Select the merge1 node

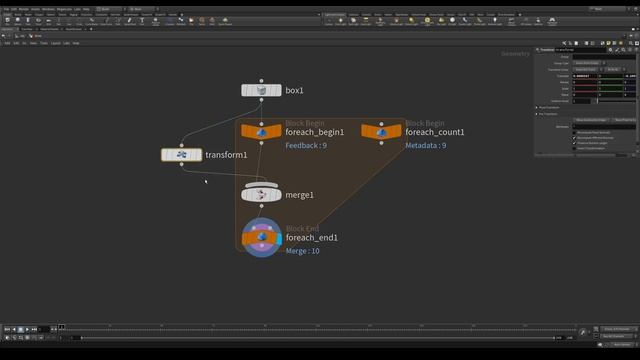point(261,195)
